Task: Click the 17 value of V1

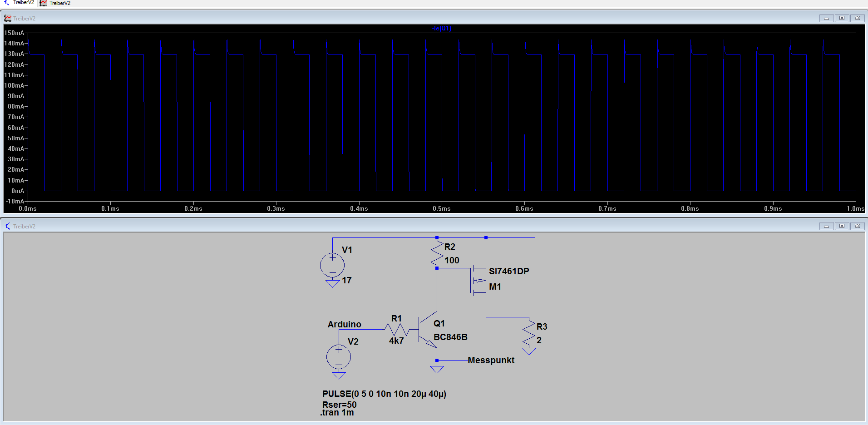Action: tap(346, 280)
